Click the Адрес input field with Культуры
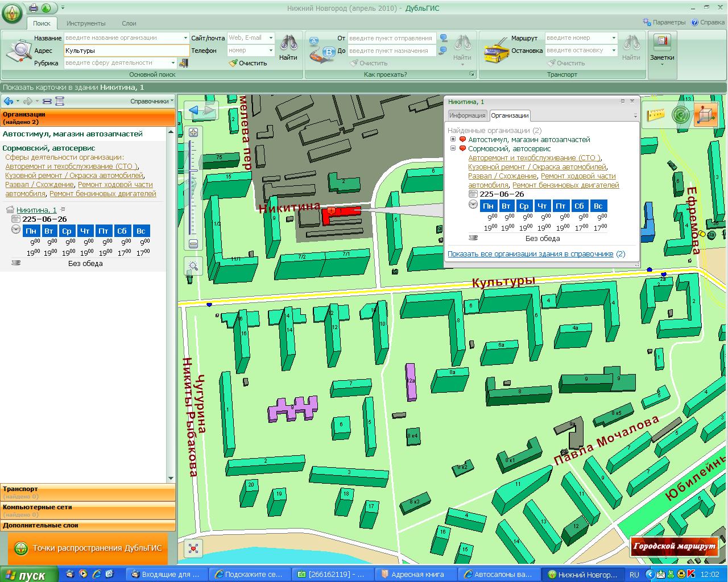This screenshot has width=728, height=582. 125,51
